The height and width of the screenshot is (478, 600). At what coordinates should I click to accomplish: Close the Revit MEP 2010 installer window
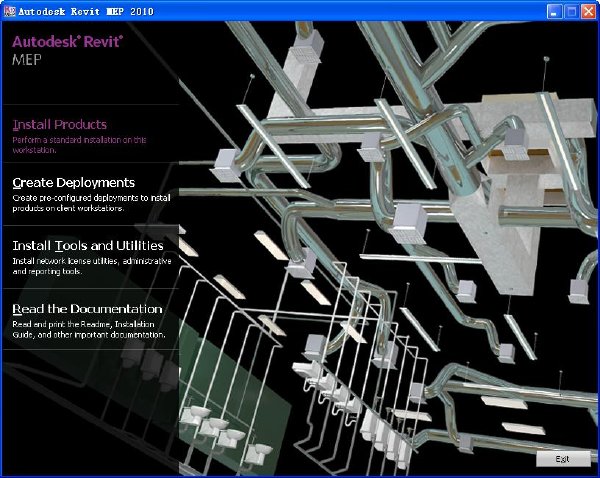pos(589,11)
